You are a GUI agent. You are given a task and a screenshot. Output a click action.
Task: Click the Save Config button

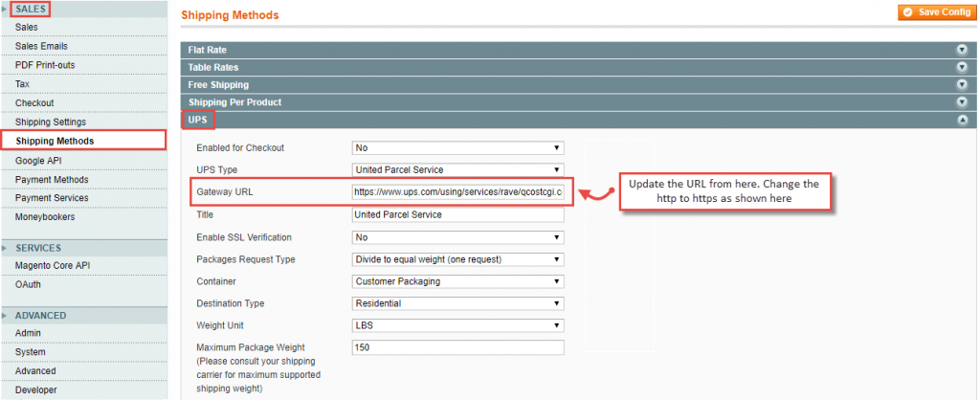click(x=937, y=12)
